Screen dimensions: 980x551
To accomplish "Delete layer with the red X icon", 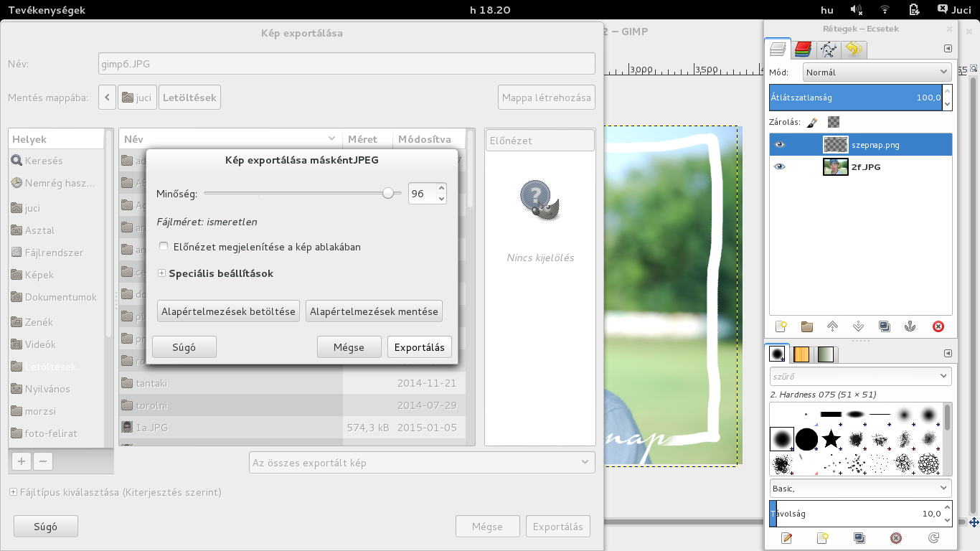I will (938, 326).
